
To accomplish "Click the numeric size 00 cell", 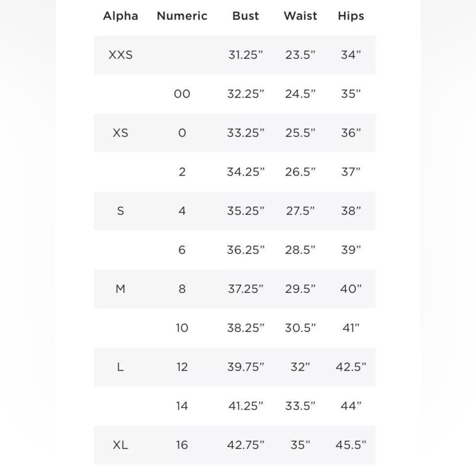I will pos(182,94).
